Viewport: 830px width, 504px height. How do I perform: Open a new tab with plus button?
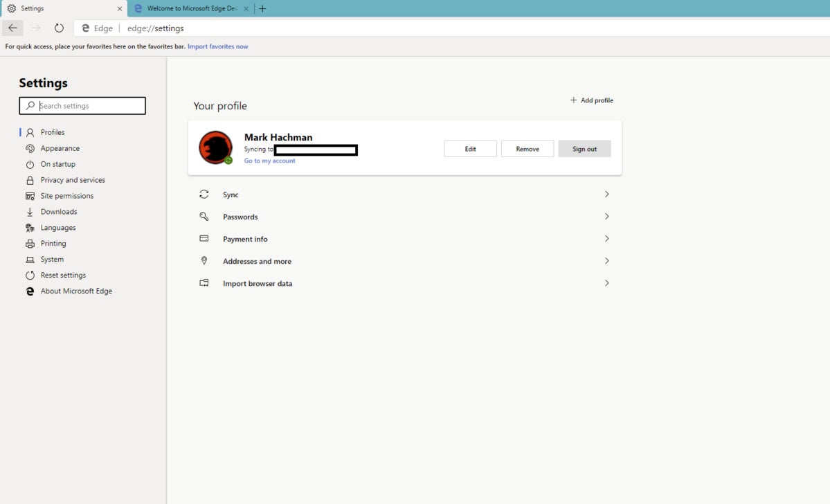click(x=262, y=8)
